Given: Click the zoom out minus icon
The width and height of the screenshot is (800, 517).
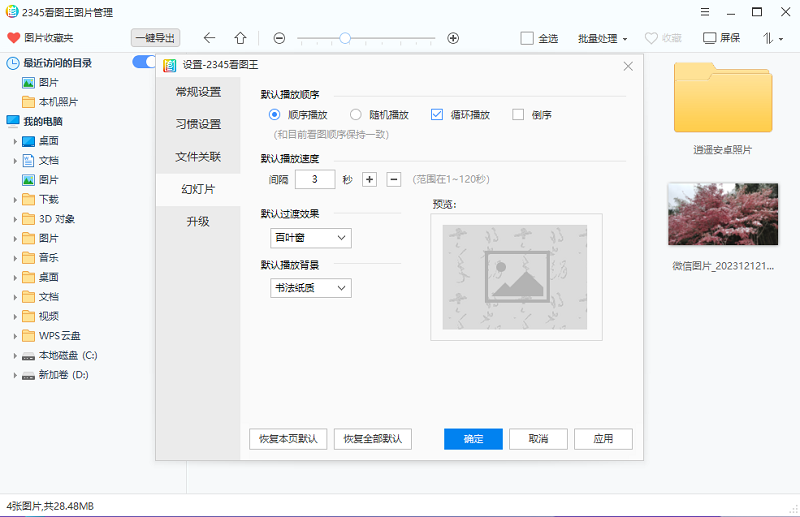Looking at the screenshot, I should pos(279,38).
